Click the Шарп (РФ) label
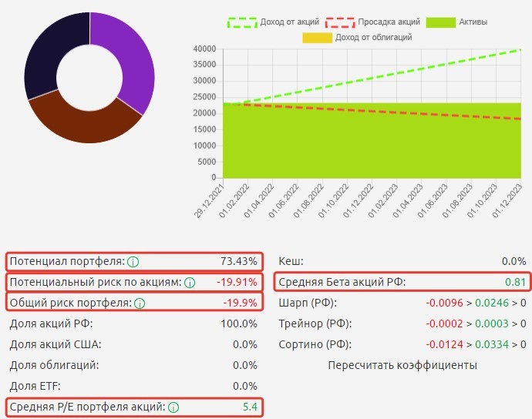 pos(308,303)
